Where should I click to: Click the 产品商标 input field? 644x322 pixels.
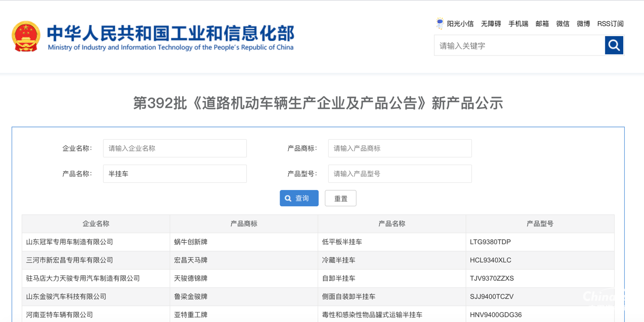tap(399, 148)
